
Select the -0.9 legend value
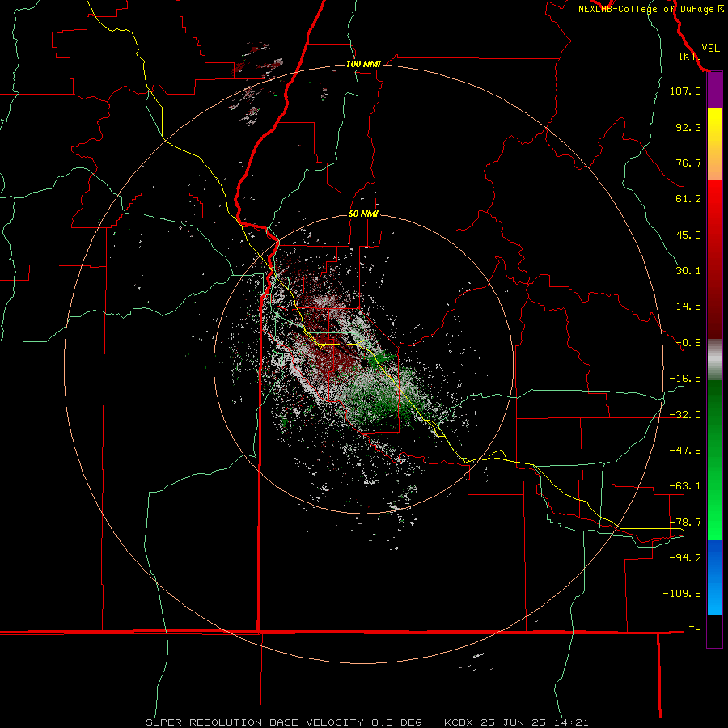tap(688, 343)
